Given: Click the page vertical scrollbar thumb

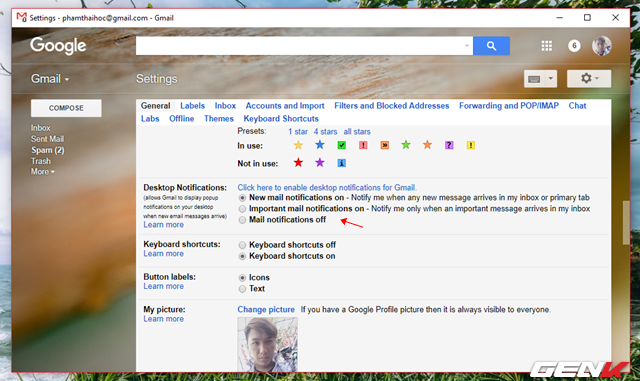Looking at the screenshot, I should click(x=626, y=223).
